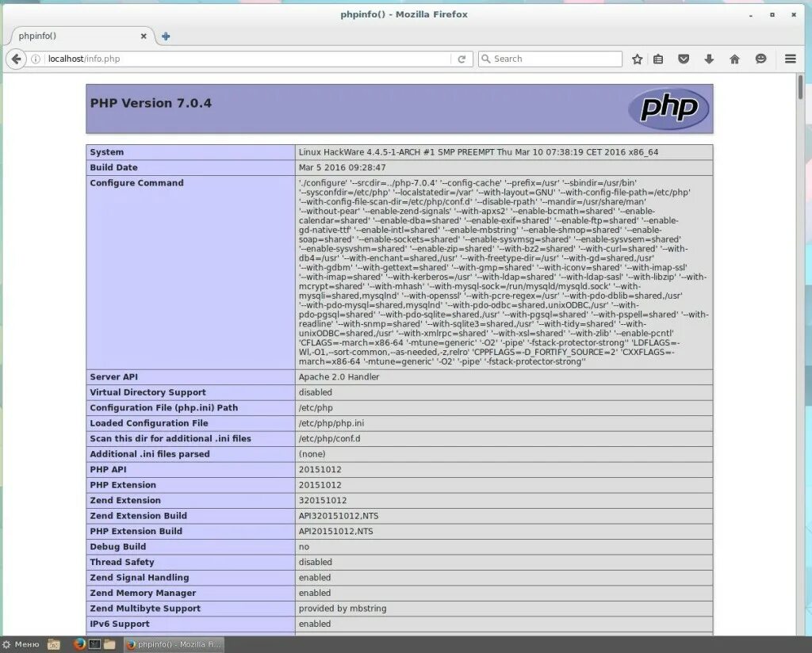812x653 pixels.
Task: Click the search magnifier icon
Action: tap(486, 59)
